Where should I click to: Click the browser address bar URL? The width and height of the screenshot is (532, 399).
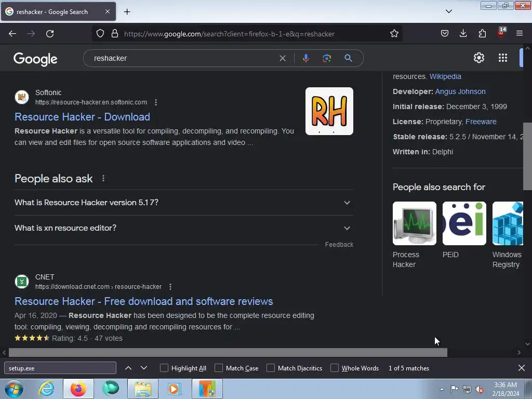coord(229,34)
